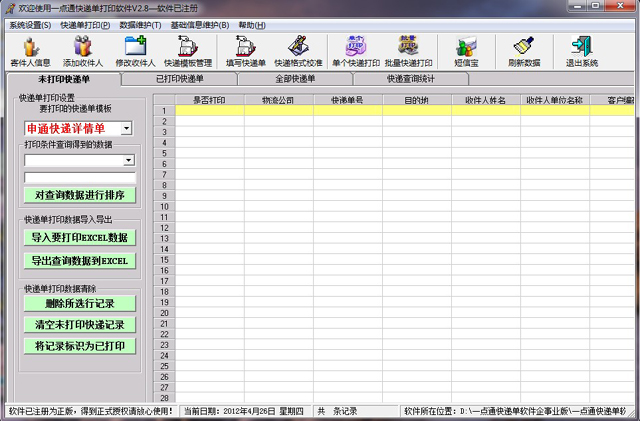Click the 刷新数据 refresh data icon
The height and width of the screenshot is (421, 640).
point(524,52)
